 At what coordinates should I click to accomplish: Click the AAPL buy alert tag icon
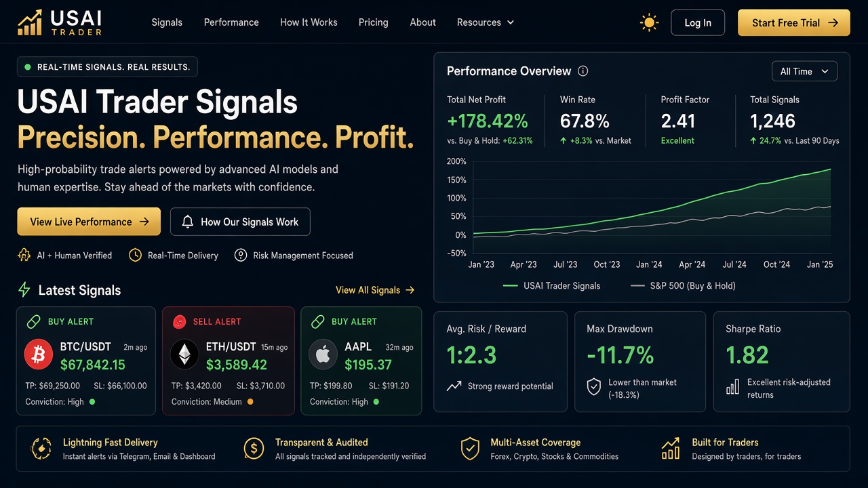317,322
